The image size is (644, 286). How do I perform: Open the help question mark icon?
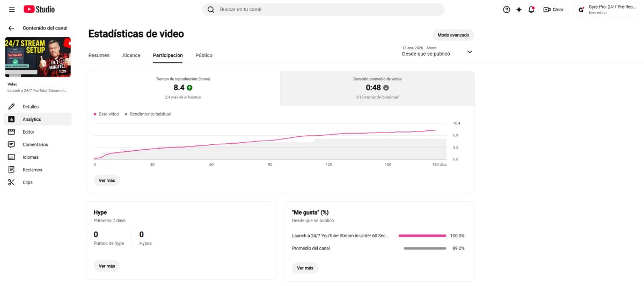(507, 10)
